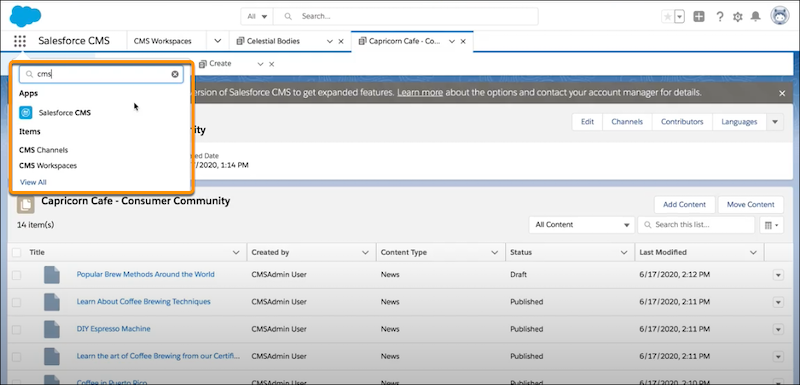Close the Create subtab

(x=272, y=64)
